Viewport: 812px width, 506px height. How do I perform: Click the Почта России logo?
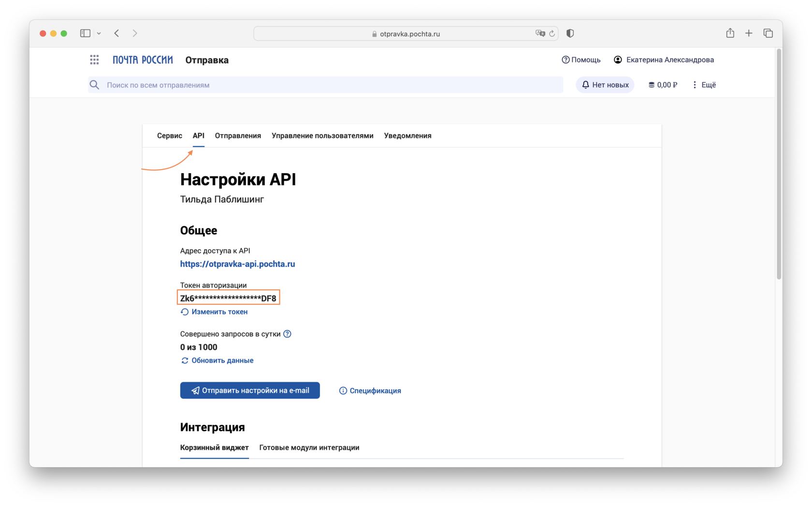point(143,60)
